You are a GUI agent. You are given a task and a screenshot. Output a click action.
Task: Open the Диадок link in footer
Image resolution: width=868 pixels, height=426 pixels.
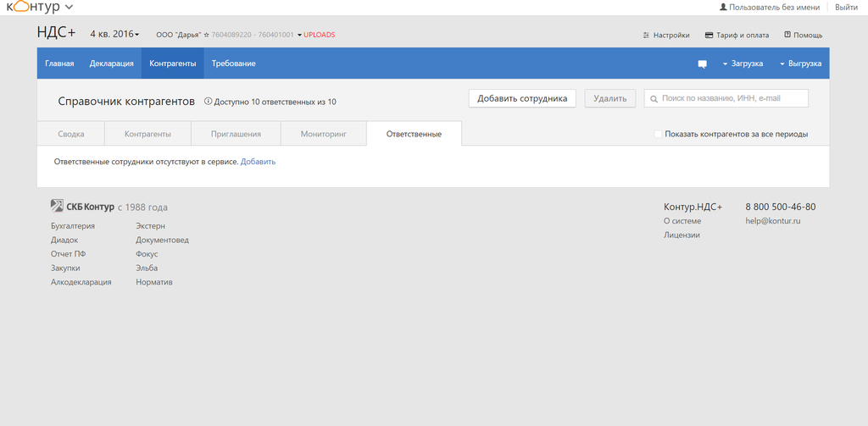click(64, 240)
